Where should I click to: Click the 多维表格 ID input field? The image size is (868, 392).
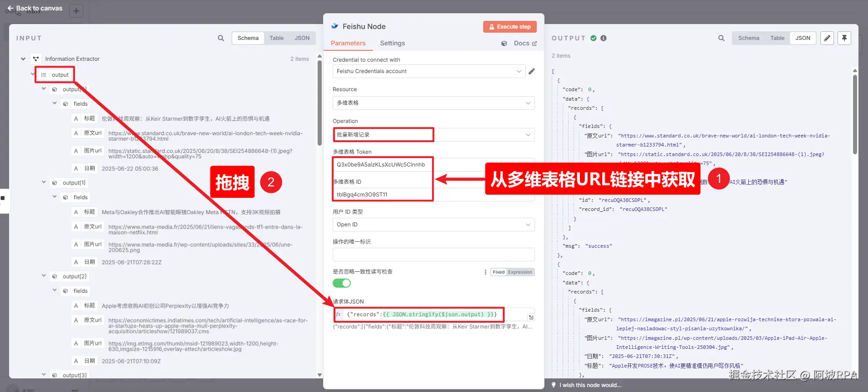433,195
